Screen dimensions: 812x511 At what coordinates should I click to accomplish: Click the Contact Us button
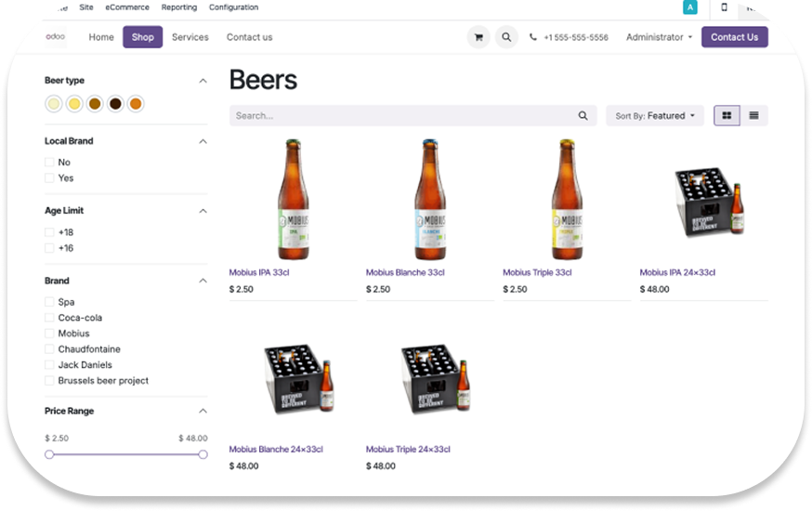[734, 37]
